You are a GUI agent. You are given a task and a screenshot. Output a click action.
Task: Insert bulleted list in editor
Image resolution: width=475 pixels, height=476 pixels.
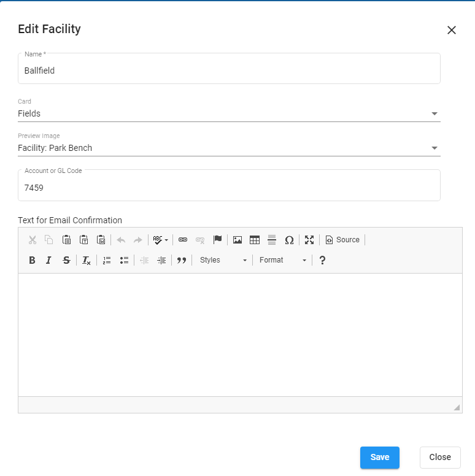[x=124, y=260]
